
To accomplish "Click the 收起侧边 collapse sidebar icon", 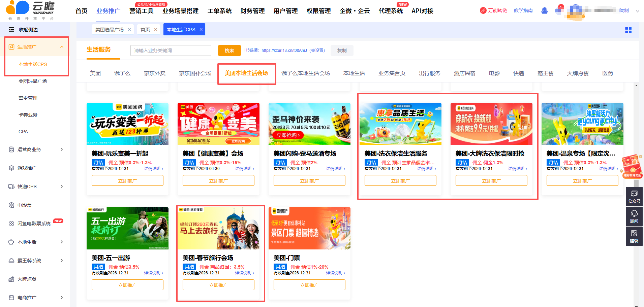I will [x=11, y=30].
